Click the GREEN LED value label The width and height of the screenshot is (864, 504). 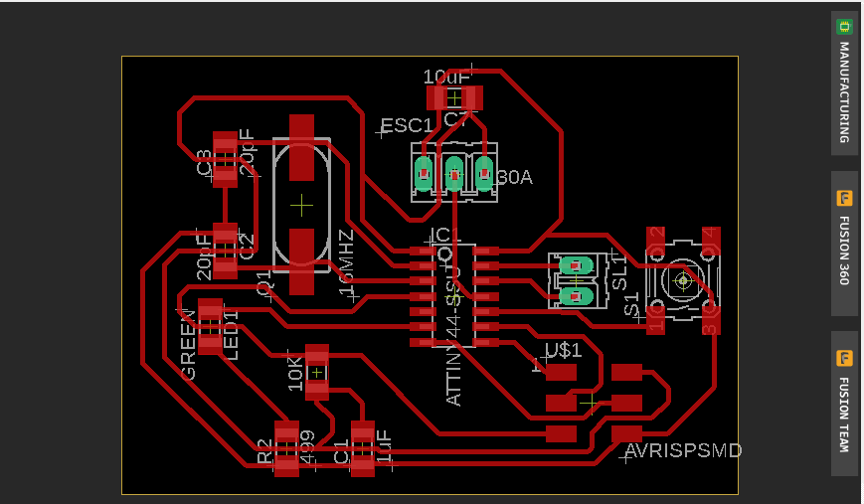coord(188,345)
